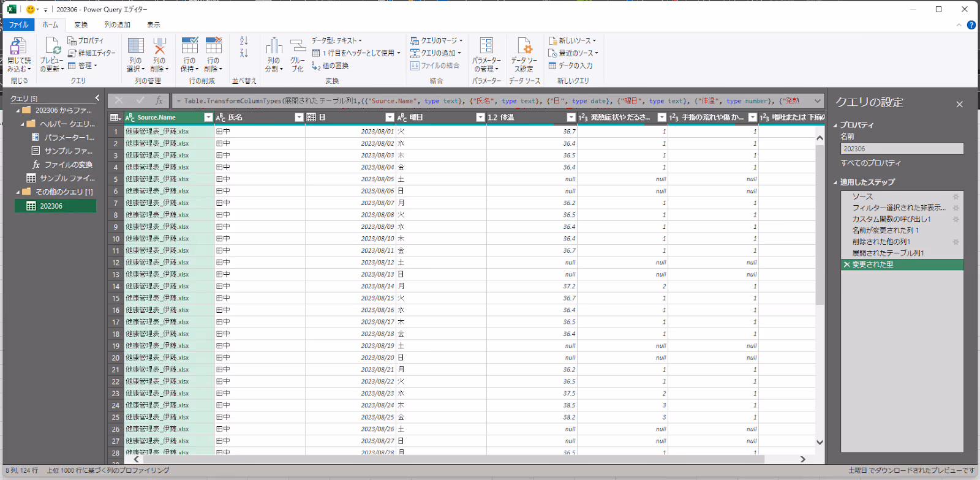
Task: Cancel formula edit with the X icon
Action: (x=119, y=100)
